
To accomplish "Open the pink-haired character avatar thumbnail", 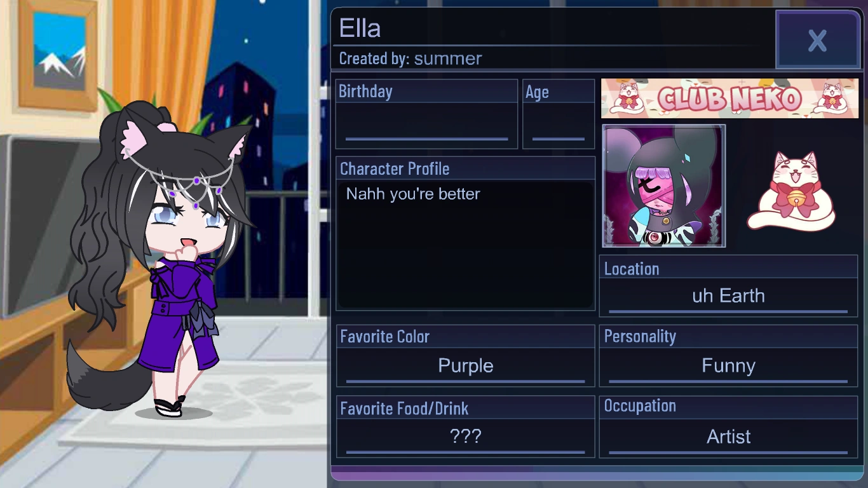I will 663,186.
